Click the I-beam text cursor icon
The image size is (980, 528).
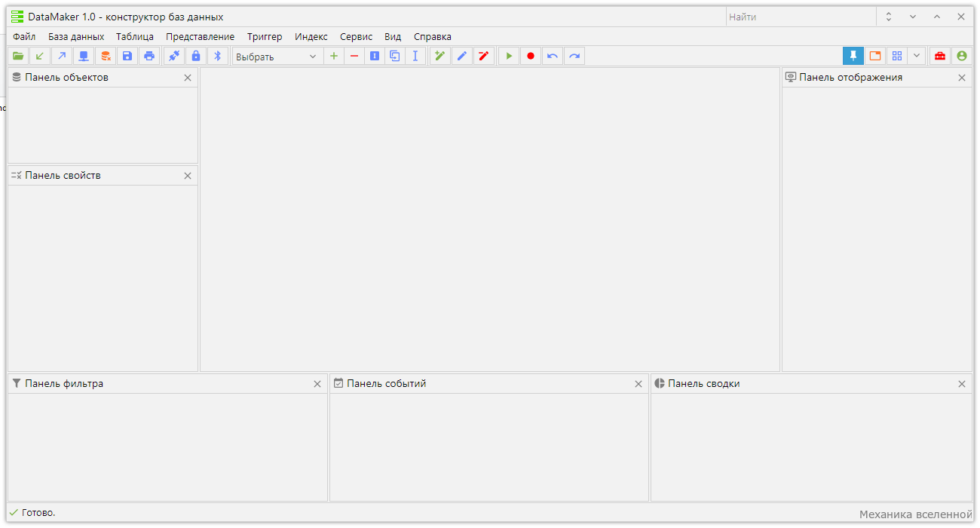pos(415,56)
